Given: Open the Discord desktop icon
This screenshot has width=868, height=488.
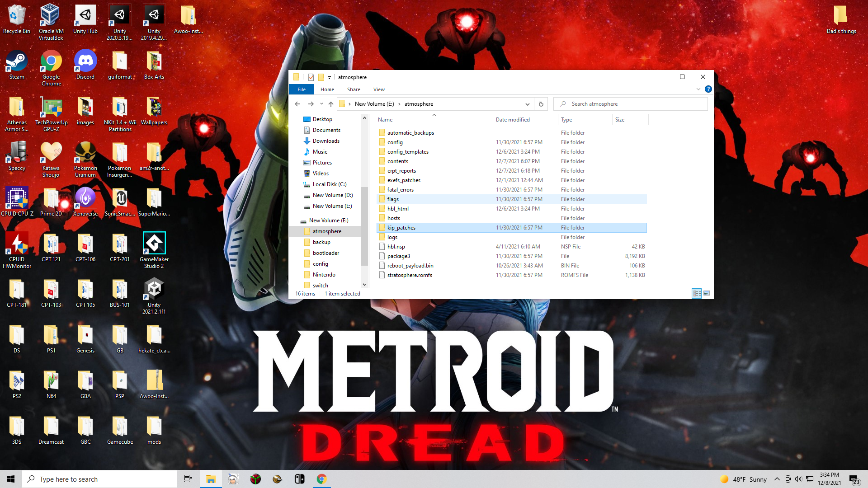Looking at the screenshot, I should pyautogui.click(x=85, y=65).
